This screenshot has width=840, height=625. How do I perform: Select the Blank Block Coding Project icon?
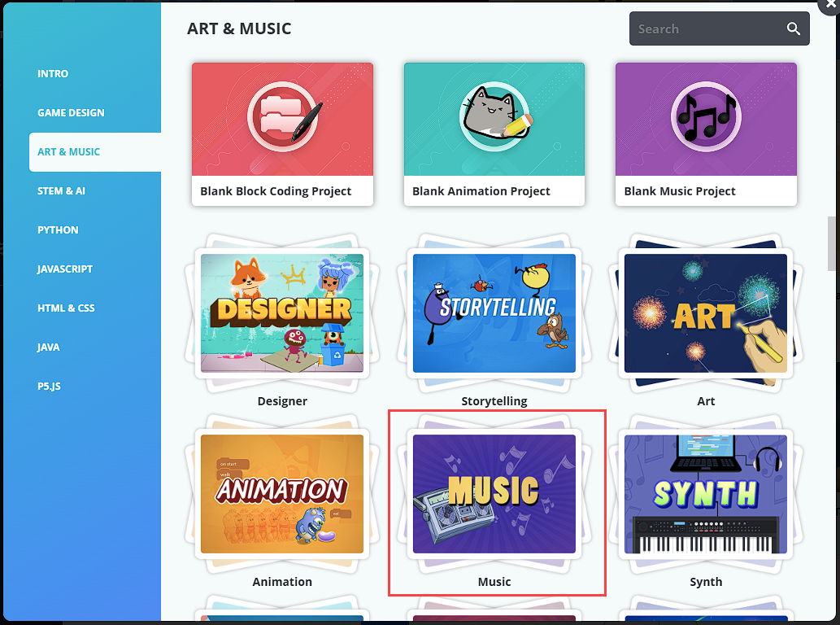coord(282,116)
